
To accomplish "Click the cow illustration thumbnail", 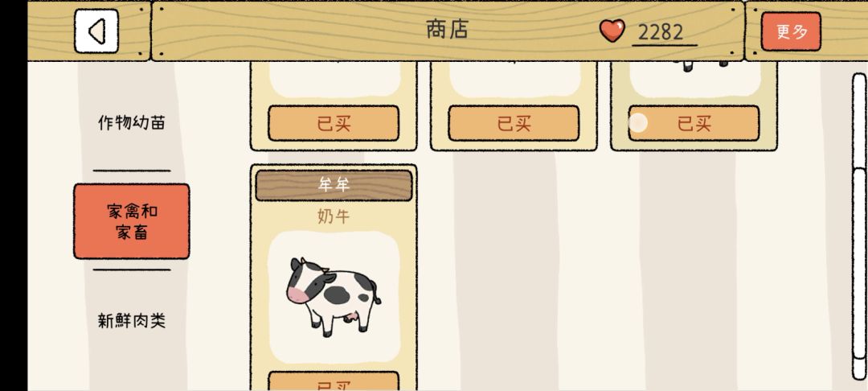I will point(334,298).
